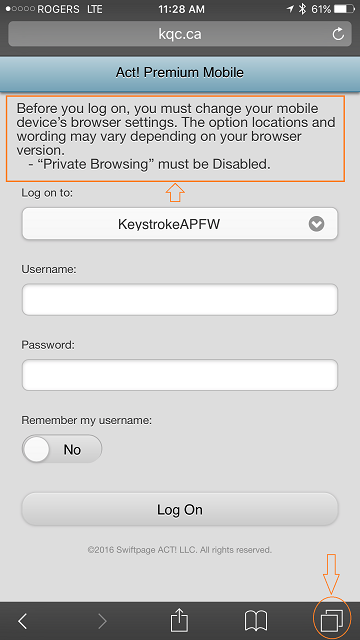
Task: Focus the Username text field
Action: 180,300
